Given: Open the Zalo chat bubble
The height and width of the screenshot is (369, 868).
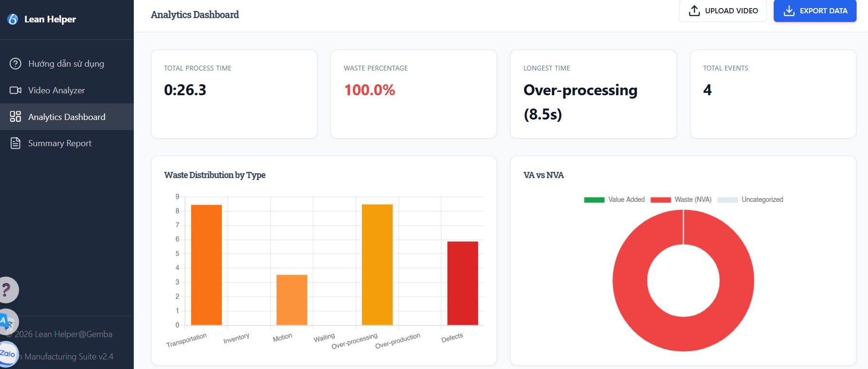Looking at the screenshot, I should pos(8,354).
